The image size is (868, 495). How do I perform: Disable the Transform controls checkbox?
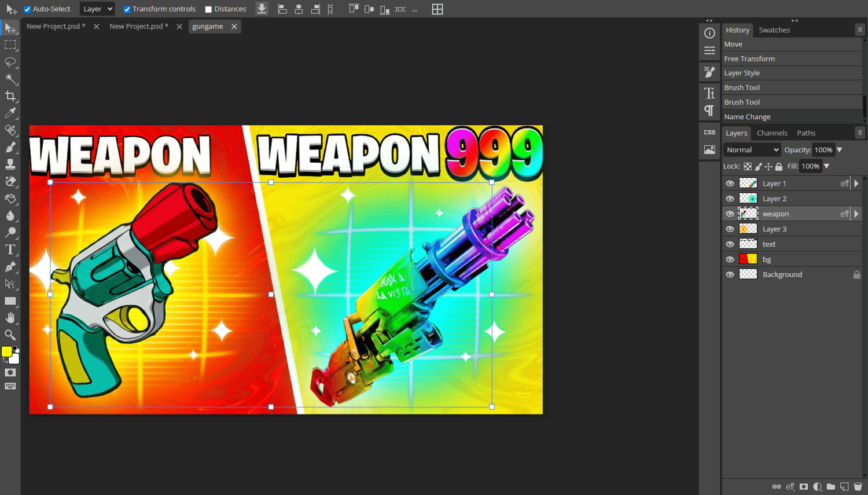[127, 9]
